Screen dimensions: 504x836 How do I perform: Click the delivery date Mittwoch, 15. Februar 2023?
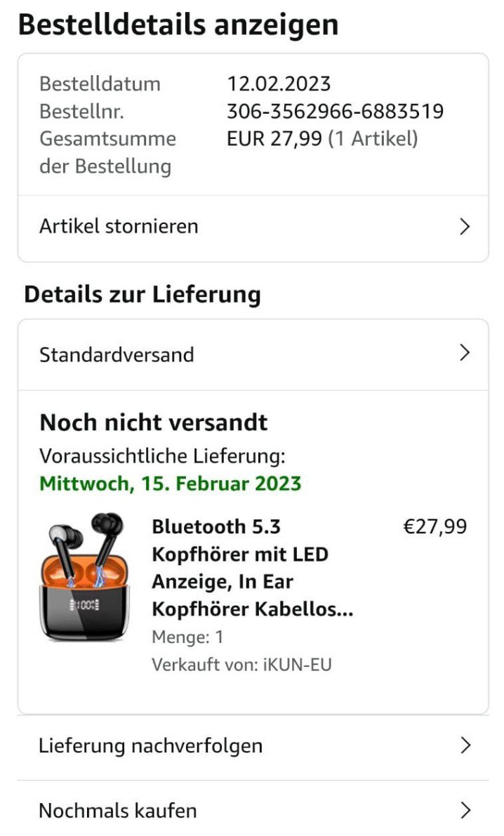tap(170, 484)
